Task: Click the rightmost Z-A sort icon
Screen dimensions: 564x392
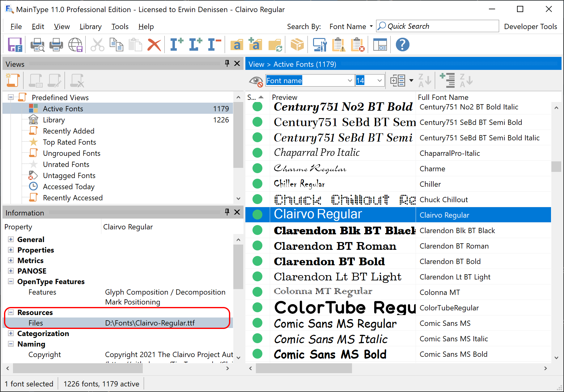Action: (x=466, y=80)
